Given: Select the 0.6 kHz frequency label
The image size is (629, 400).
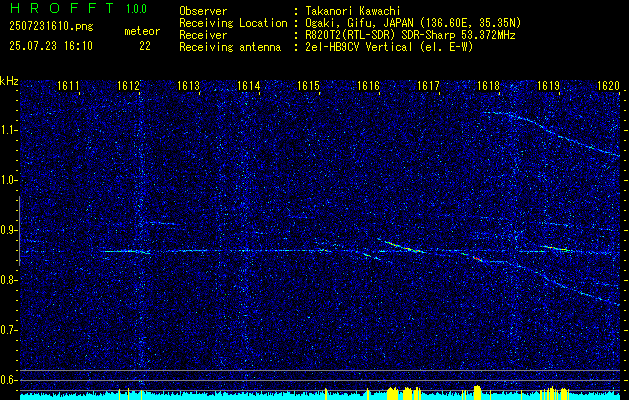Looking at the screenshot, I should pos(8,380).
